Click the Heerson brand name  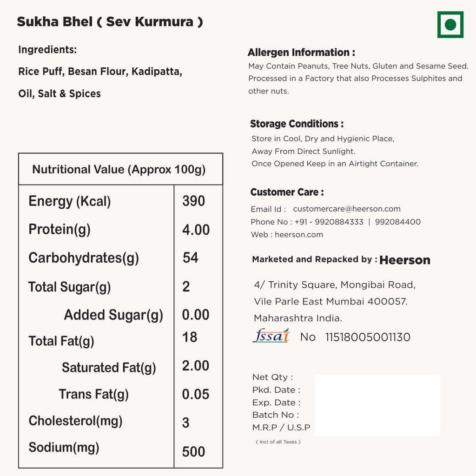405,260
